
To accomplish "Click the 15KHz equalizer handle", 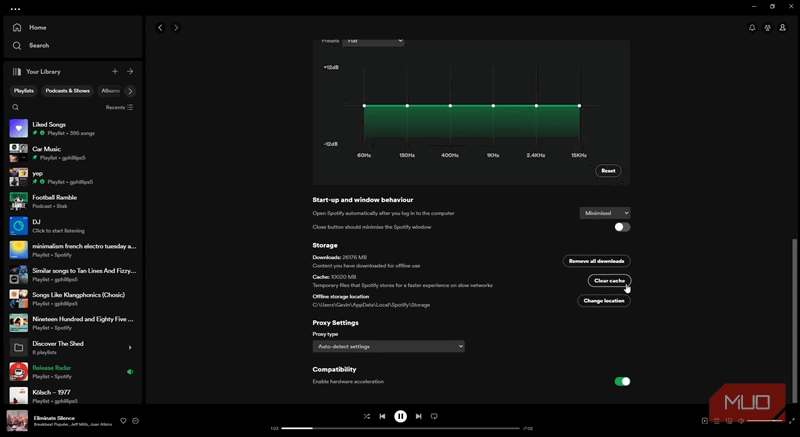I will tap(579, 106).
